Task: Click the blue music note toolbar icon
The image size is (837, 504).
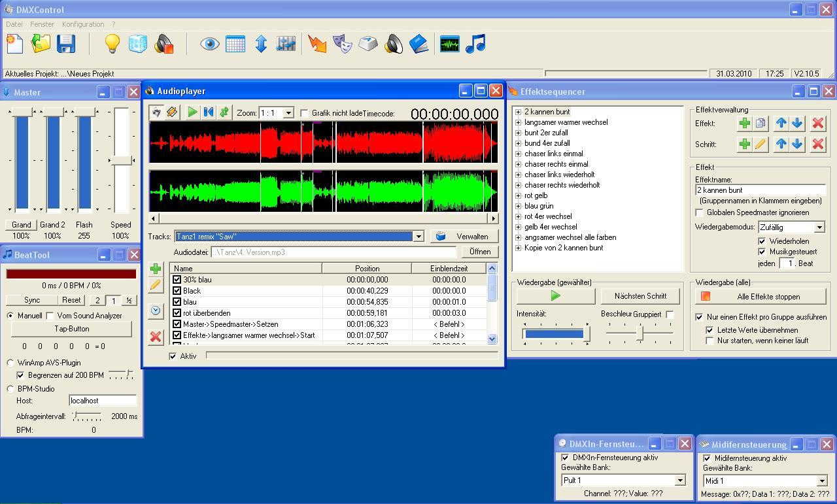Action: (475, 44)
